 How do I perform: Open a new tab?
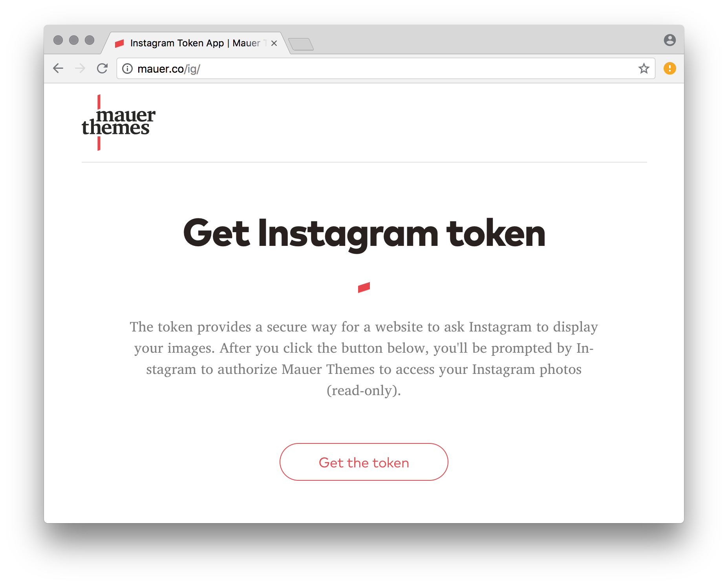coord(301,44)
